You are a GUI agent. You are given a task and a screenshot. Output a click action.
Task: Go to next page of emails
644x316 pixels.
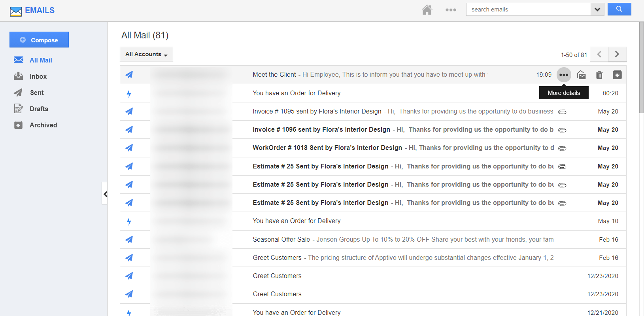click(x=617, y=54)
